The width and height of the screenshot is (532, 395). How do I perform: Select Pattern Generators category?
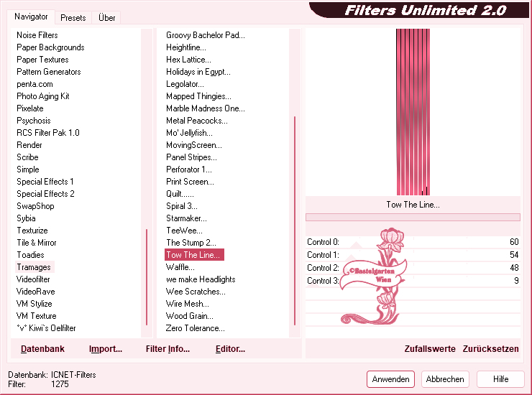[x=48, y=72]
